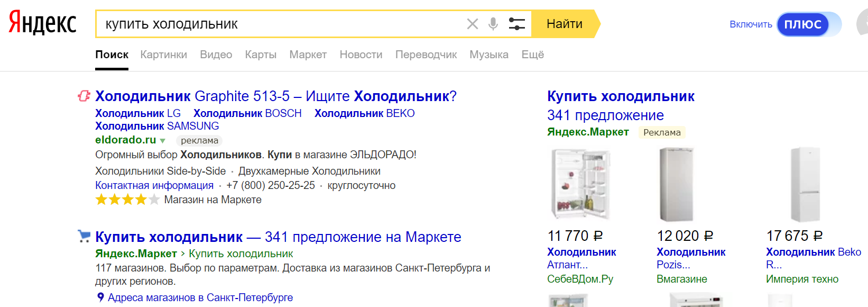868x307 pixels.
Task: Follow the Холодильник SAMSUNG sitelink
Action: [157, 126]
